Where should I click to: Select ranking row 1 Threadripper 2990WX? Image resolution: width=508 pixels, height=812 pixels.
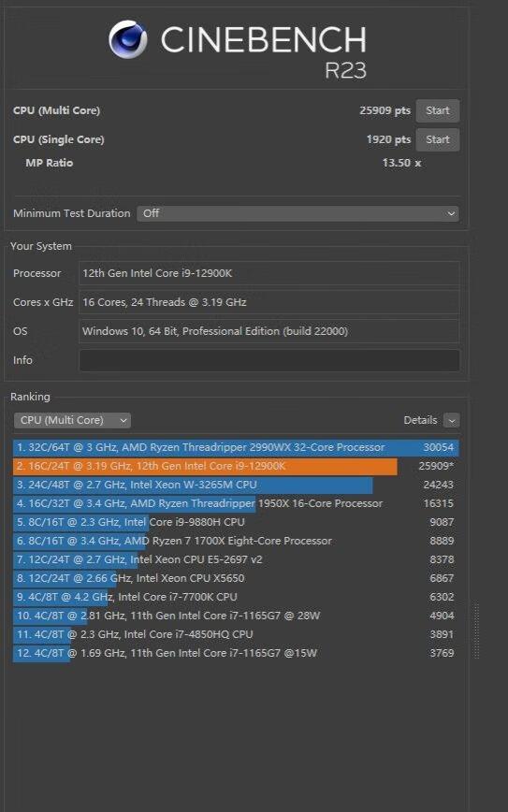pyautogui.click(x=236, y=447)
